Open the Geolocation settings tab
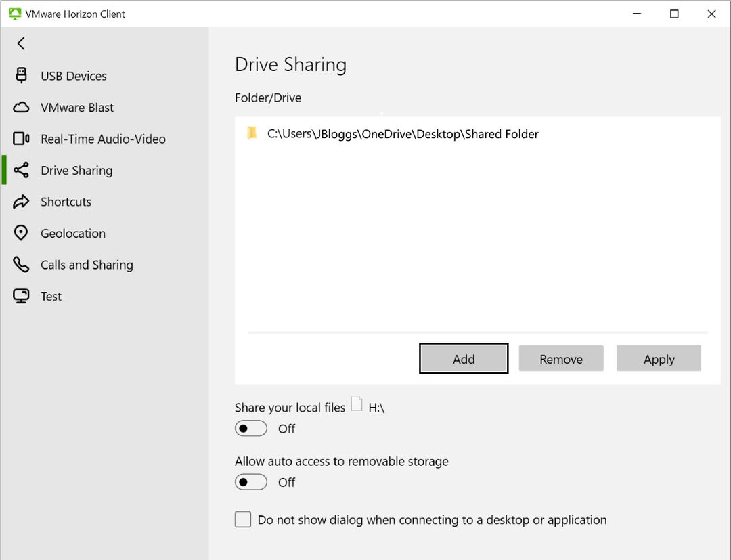The image size is (731, 560). pos(73,233)
